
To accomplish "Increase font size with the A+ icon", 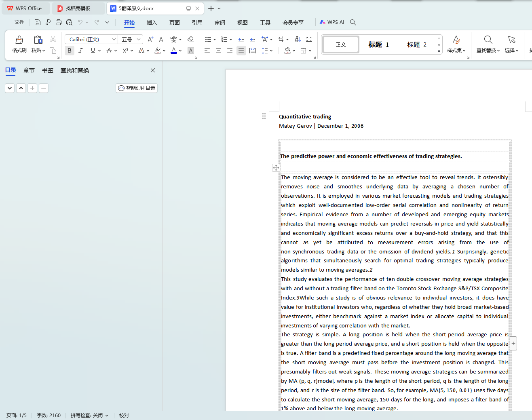I will (150, 39).
